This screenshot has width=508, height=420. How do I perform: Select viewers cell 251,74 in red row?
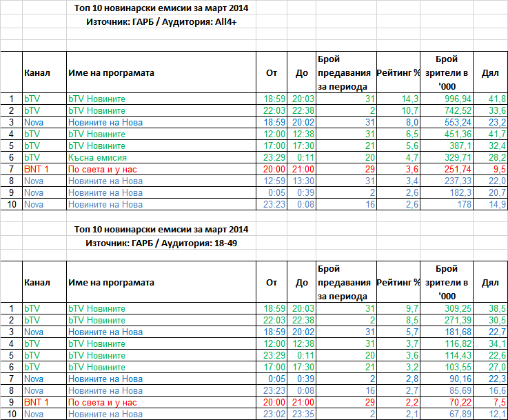pos(458,169)
